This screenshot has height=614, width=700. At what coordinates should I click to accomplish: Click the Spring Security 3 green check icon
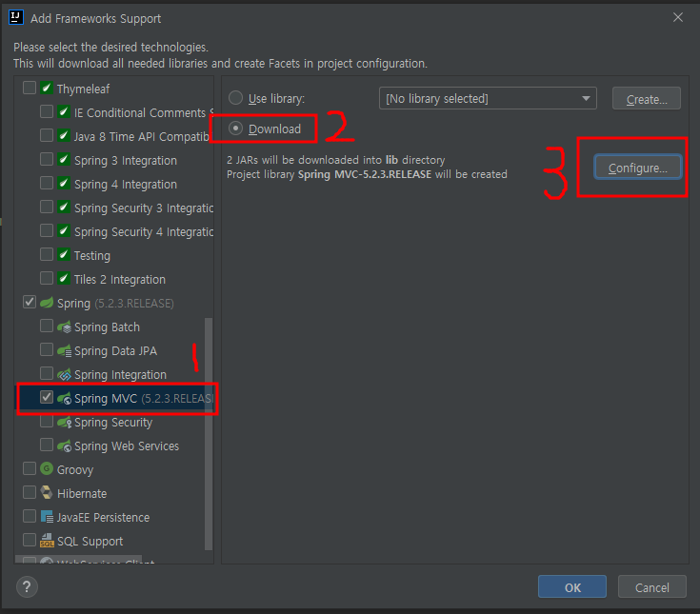click(x=64, y=207)
